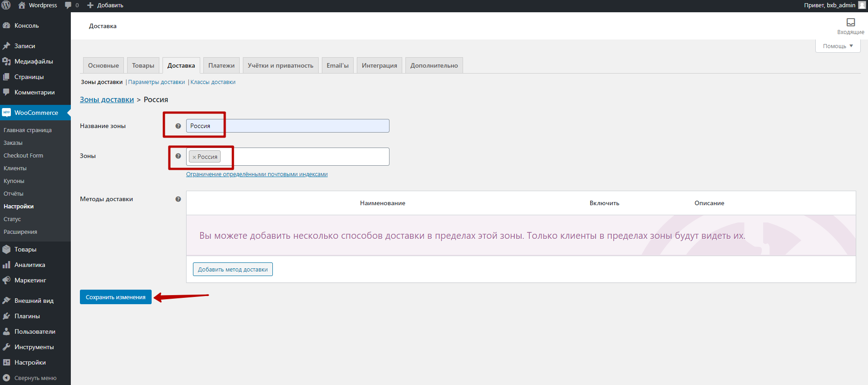Open Страницы in the sidebar
868x385 pixels.
pyautogui.click(x=35, y=77)
